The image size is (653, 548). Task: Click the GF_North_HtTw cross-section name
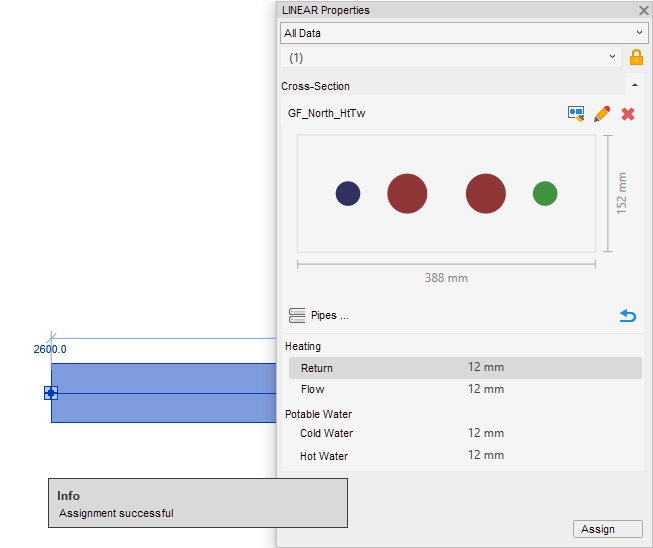click(326, 113)
